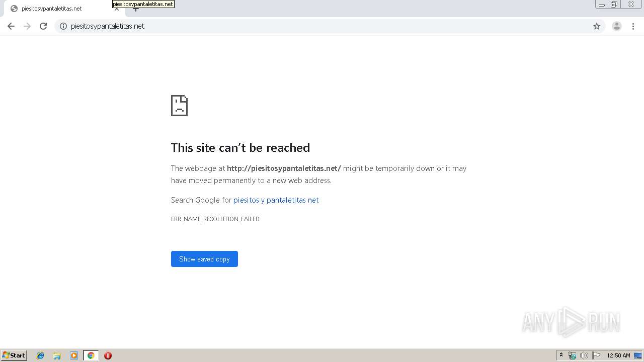Minimize the Chrome window
This screenshot has height=362, width=644.
pyautogui.click(x=602, y=5)
